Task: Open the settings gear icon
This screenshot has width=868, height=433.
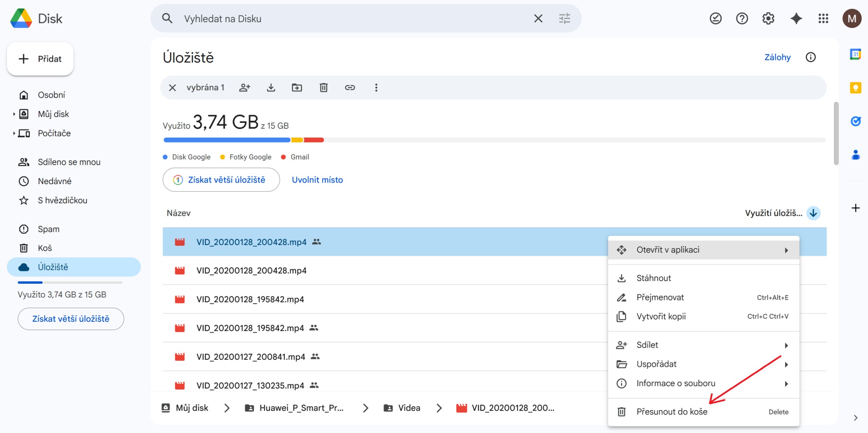Action: pos(768,19)
